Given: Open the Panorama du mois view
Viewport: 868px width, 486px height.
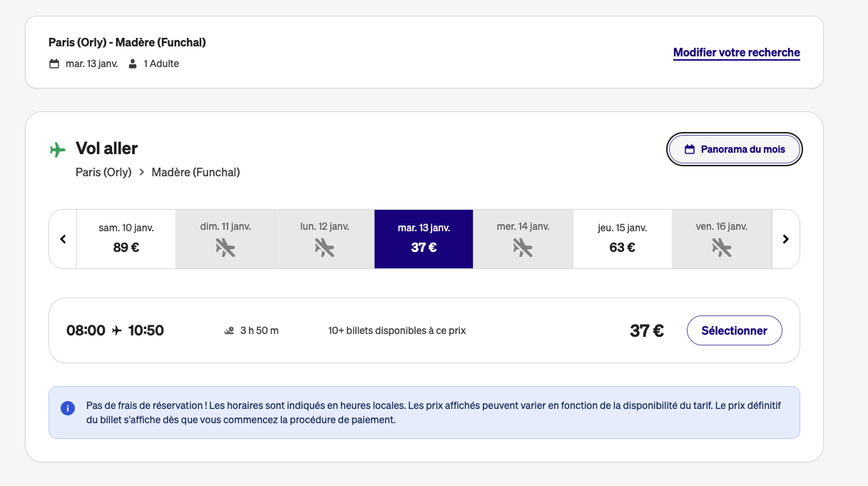Looking at the screenshot, I should (735, 150).
